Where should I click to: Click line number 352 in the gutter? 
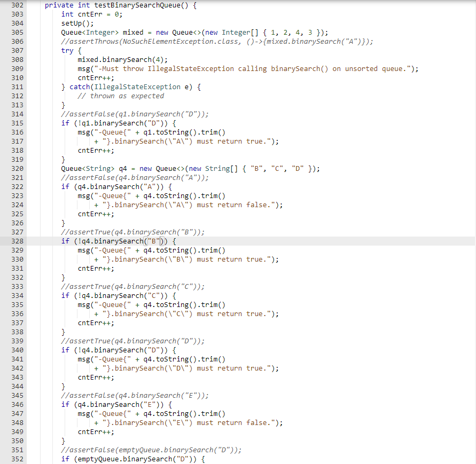point(17,459)
